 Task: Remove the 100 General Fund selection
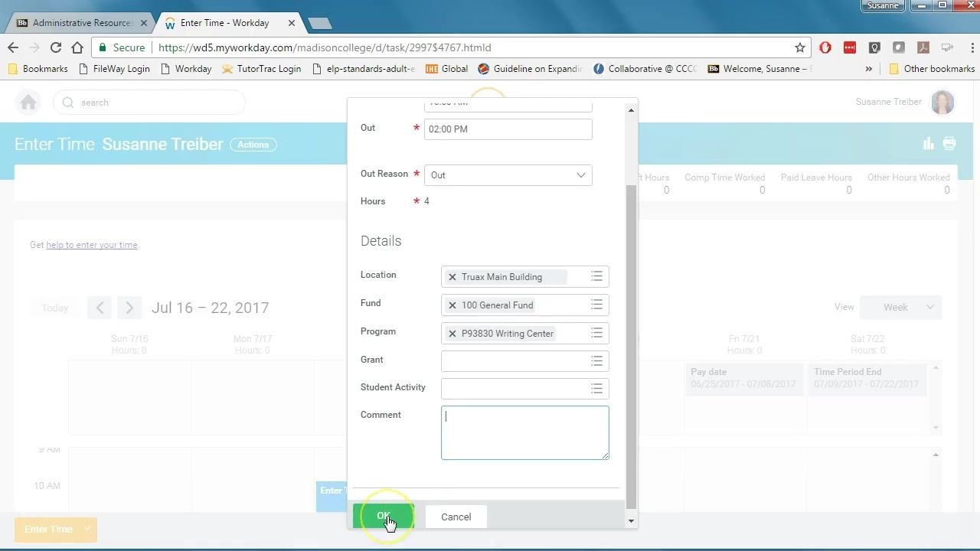452,305
